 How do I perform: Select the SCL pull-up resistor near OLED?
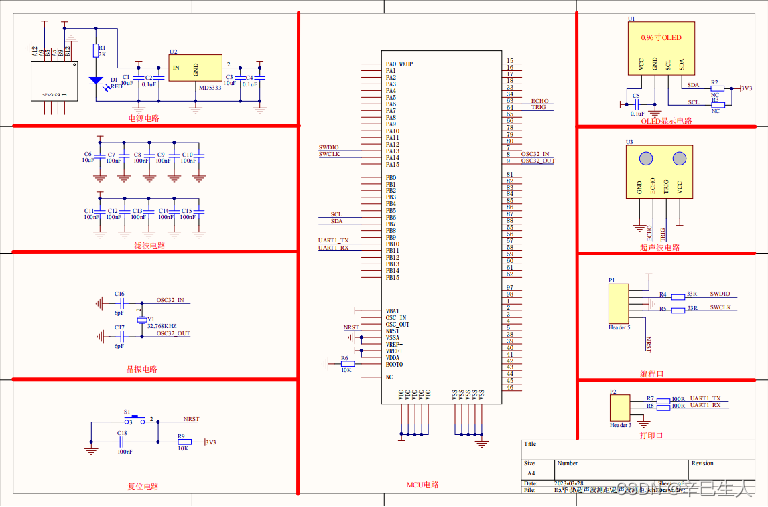coord(717,105)
